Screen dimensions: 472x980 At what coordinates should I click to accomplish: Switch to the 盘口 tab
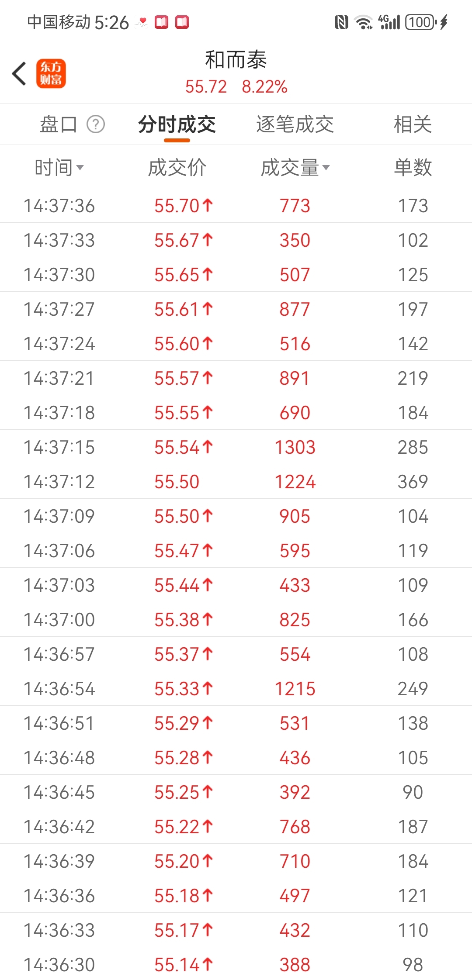pyautogui.click(x=58, y=124)
